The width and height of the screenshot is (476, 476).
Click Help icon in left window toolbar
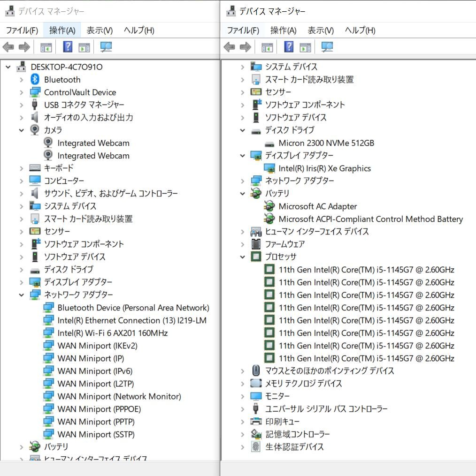tap(68, 47)
